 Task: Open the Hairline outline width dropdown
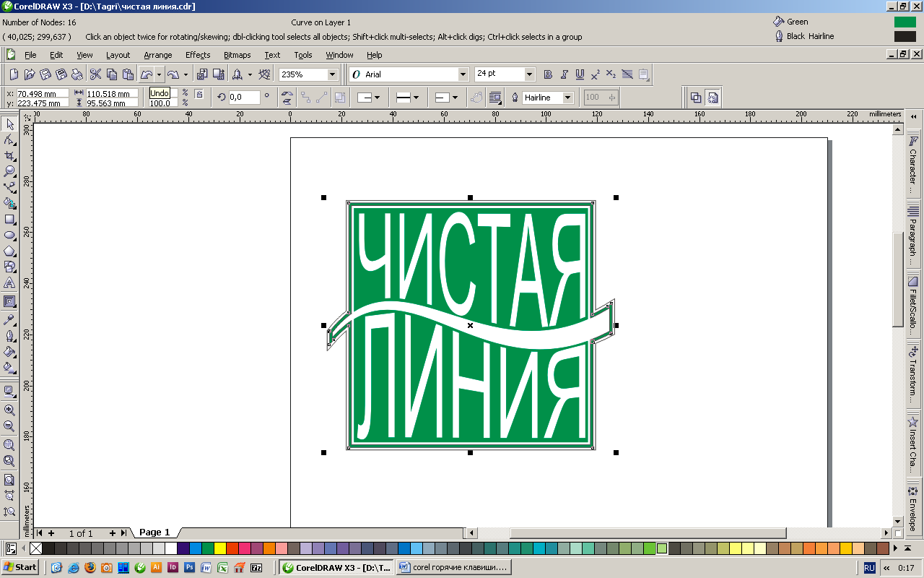(568, 98)
